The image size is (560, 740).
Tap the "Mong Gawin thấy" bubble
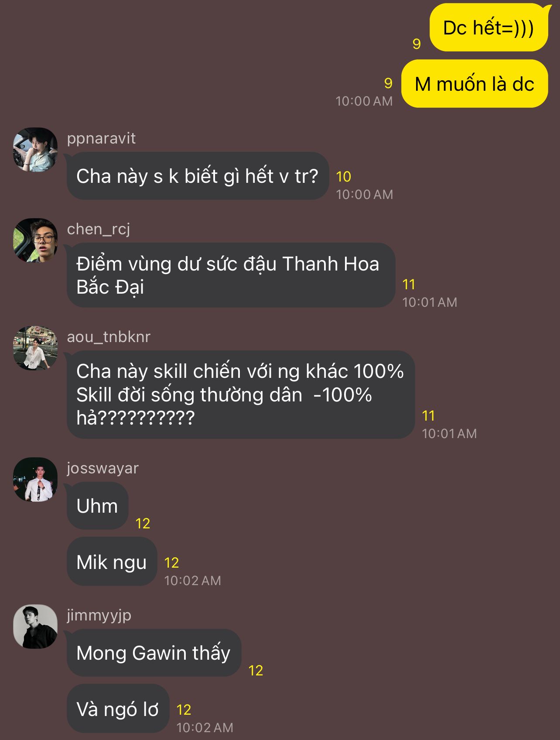(154, 653)
